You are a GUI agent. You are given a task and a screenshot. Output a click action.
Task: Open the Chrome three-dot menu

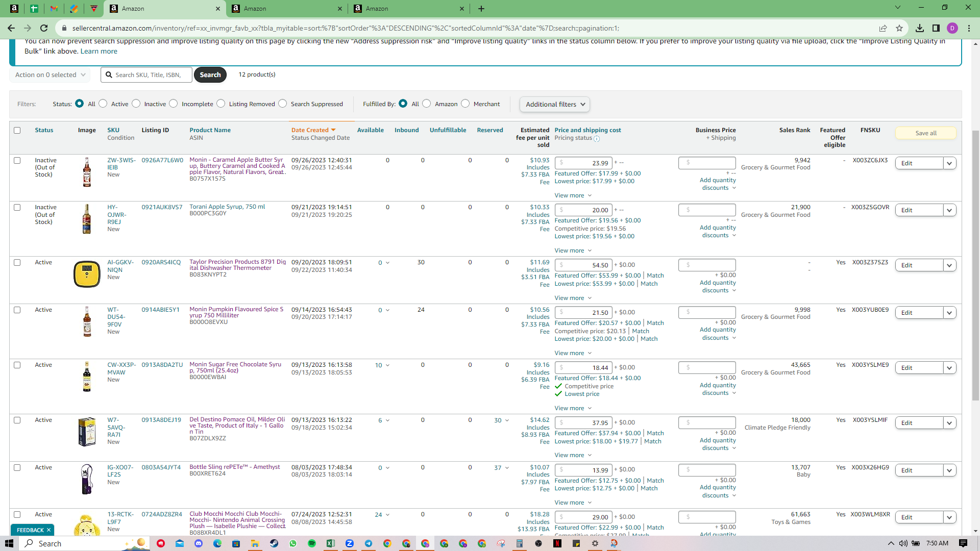click(x=969, y=28)
